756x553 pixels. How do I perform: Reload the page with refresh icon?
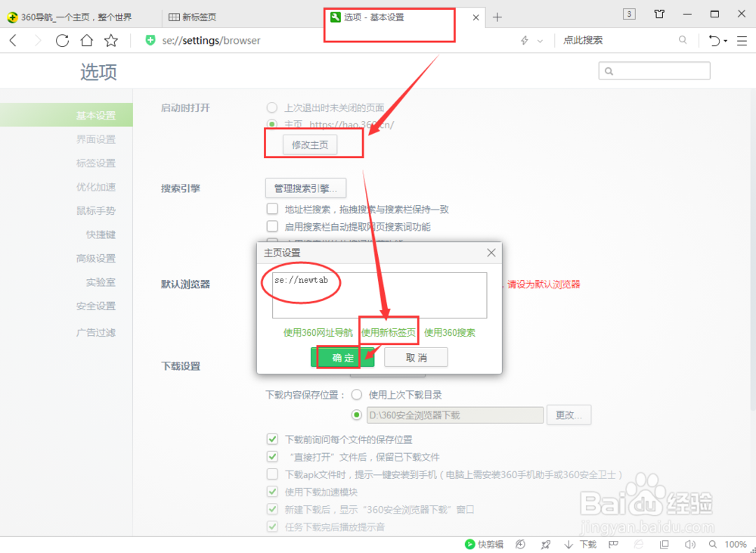[x=62, y=41]
